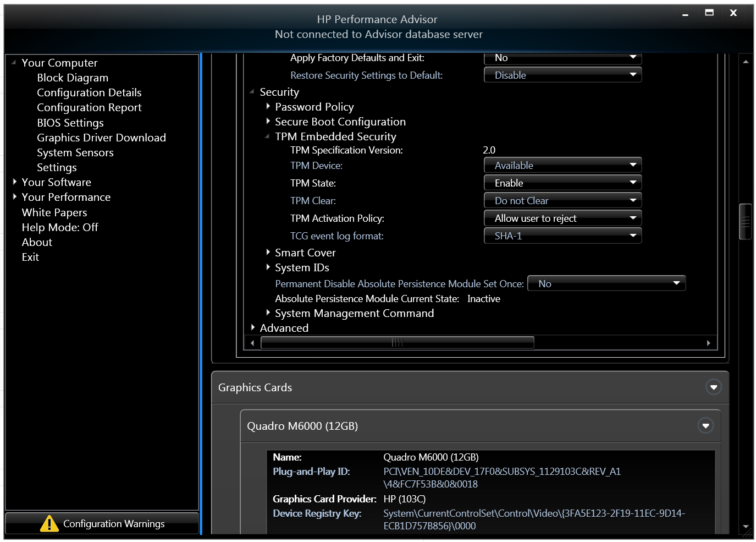Click the horizontal scrollbar thumb
Image resolution: width=756 pixels, height=542 pixels.
(x=397, y=343)
